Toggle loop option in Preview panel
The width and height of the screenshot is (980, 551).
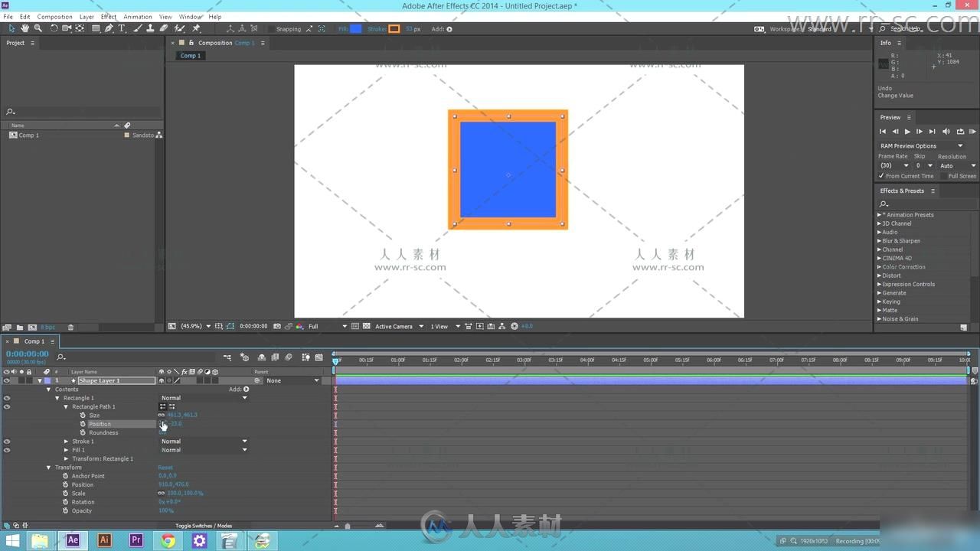coord(960,132)
